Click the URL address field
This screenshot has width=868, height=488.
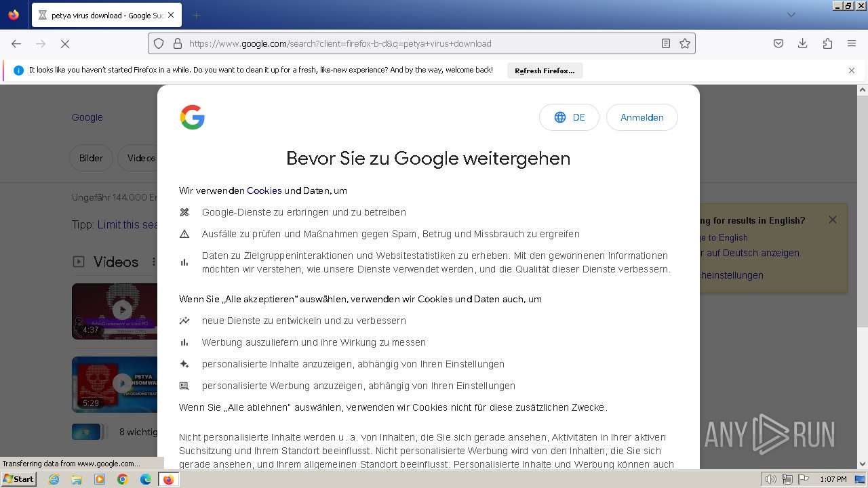[420, 43]
